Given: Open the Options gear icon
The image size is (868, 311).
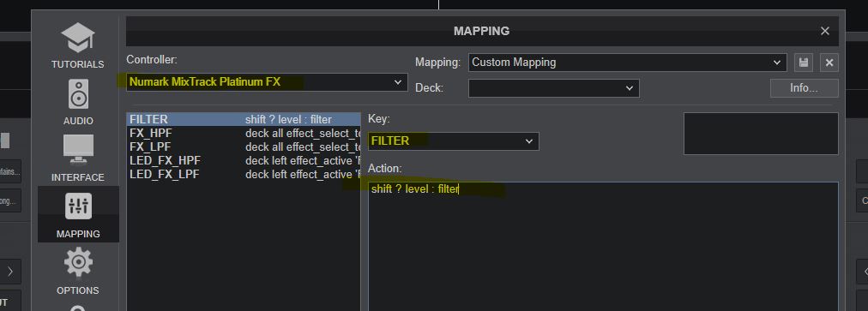Looking at the screenshot, I should point(78,262).
